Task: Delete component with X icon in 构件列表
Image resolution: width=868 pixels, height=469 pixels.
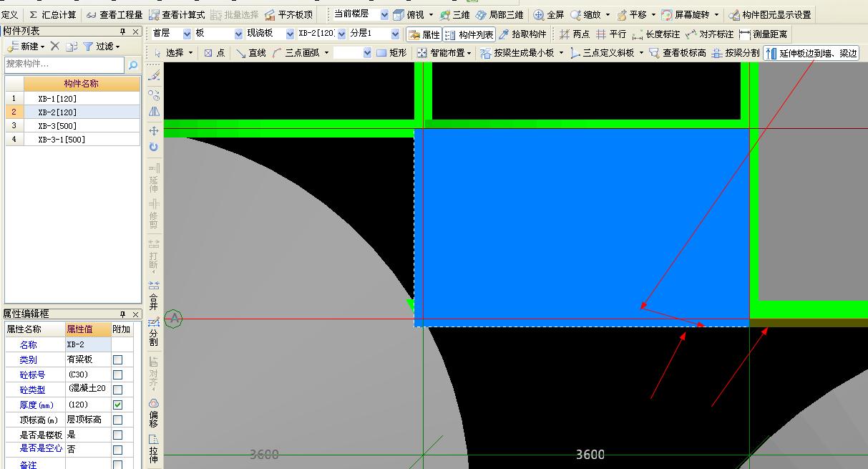Action: click(54, 46)
